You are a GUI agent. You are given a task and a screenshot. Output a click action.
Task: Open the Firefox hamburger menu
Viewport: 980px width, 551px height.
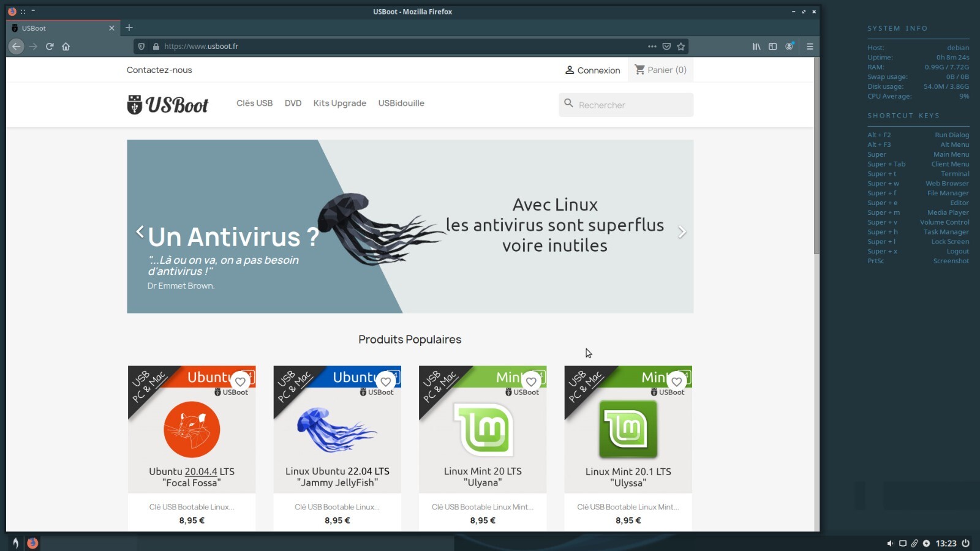(810, 47)
